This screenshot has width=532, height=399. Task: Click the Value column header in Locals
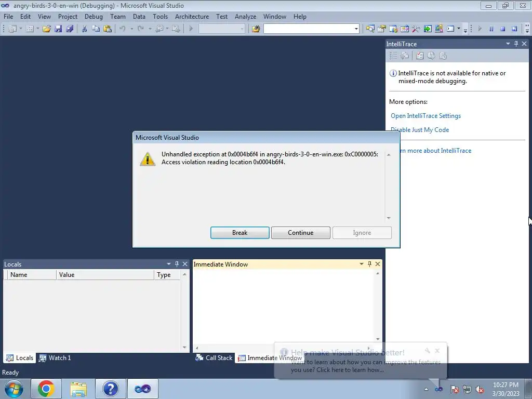(x=105, y=274)
